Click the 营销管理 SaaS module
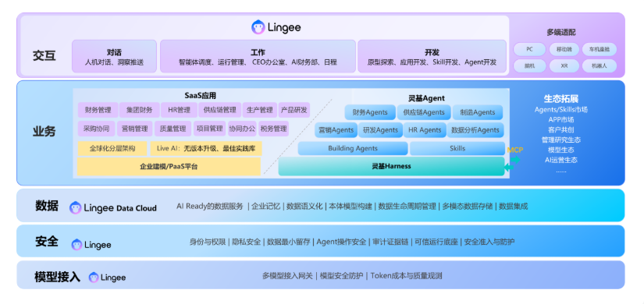 click(135, 129)
